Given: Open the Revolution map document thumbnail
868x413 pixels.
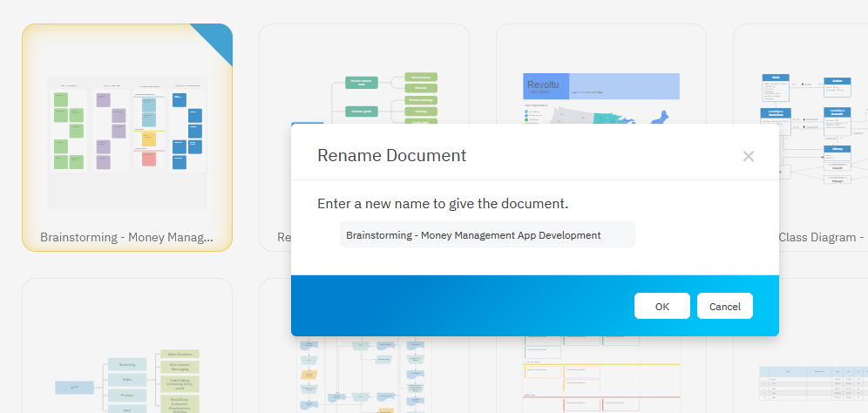Looking at the screenshot, I should click(x=601, y=96).
